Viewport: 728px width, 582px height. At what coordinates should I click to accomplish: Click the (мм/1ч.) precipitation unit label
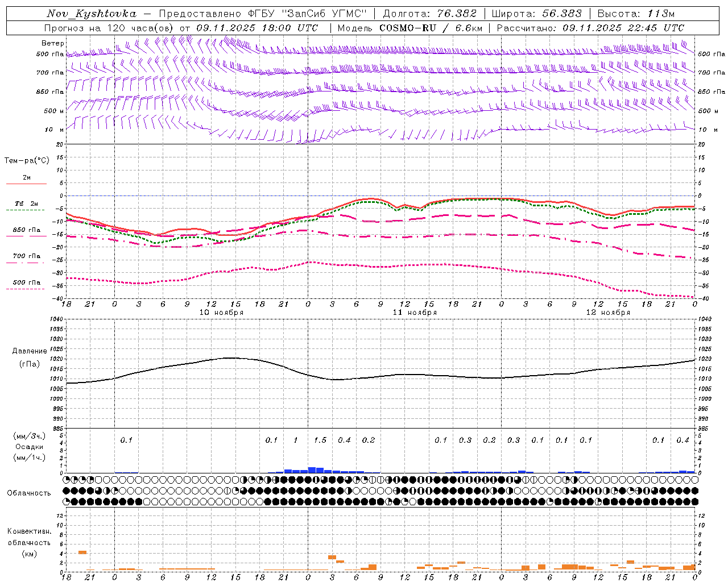[x=29, y=458]
